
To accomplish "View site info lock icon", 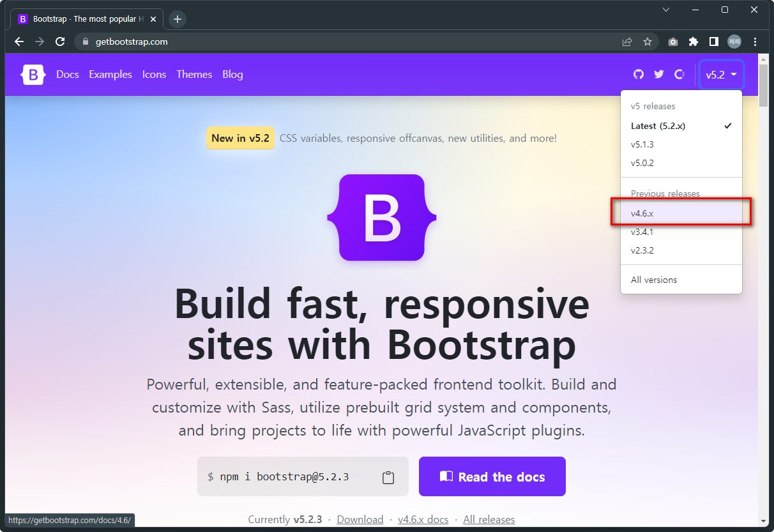I will click(86, 42).
